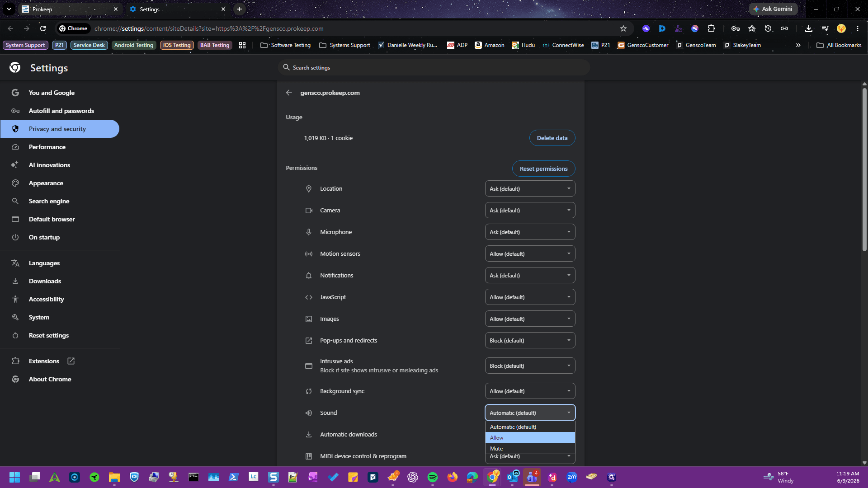Go to Autofill and passwords section

(60, 111)
